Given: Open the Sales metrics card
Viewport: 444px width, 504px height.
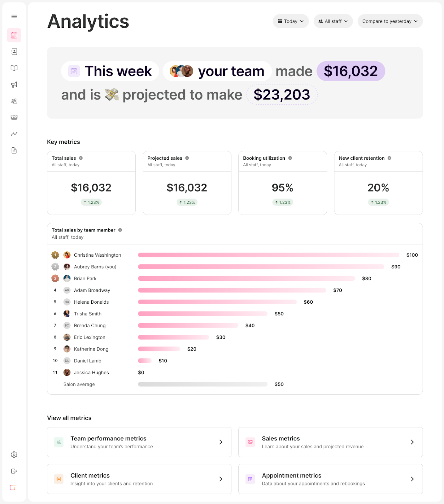Looking at the screenshot, I should (330, 442).
